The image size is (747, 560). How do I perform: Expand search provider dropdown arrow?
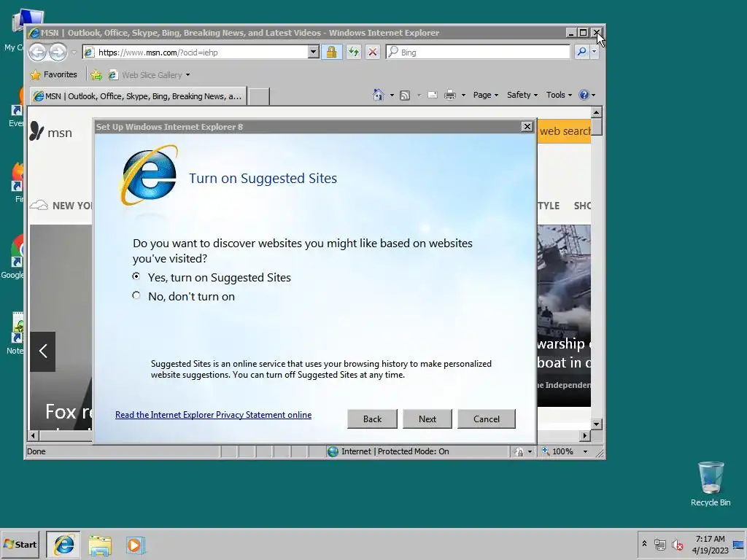coord(594,52)
